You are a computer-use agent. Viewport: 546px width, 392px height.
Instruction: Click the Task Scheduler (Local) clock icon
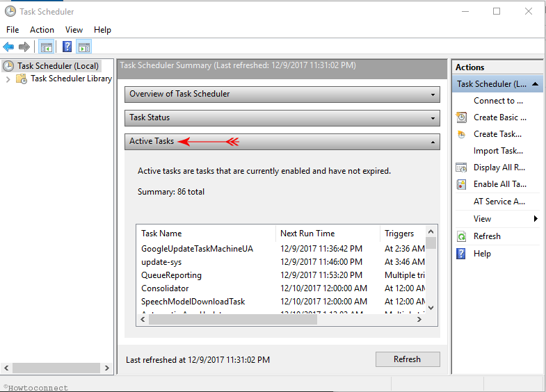point(8,66)
